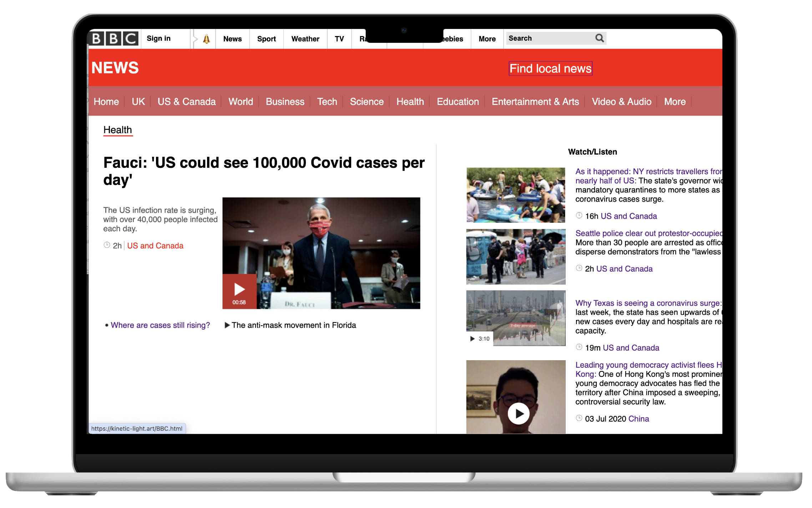The image size is (812, 508).
Task: Open the Weather tab
Action: [305, 39]
